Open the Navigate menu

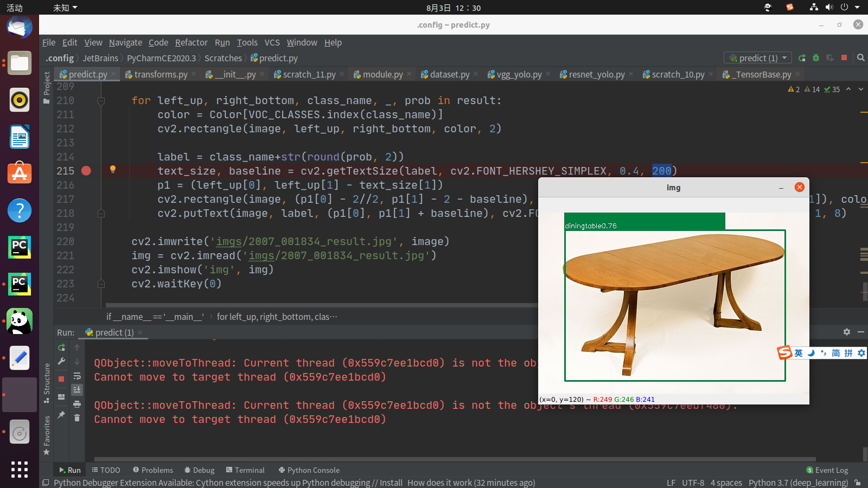coord(125,42)
